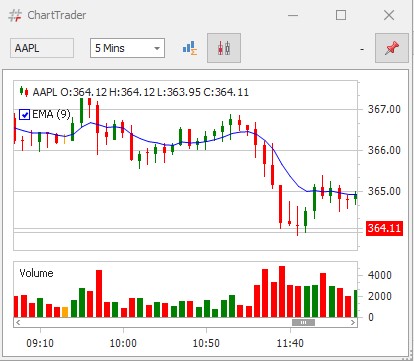Uncheck the EMA (9) checkbox
This screenshot has height=361, width=414.
click(25, 115)
